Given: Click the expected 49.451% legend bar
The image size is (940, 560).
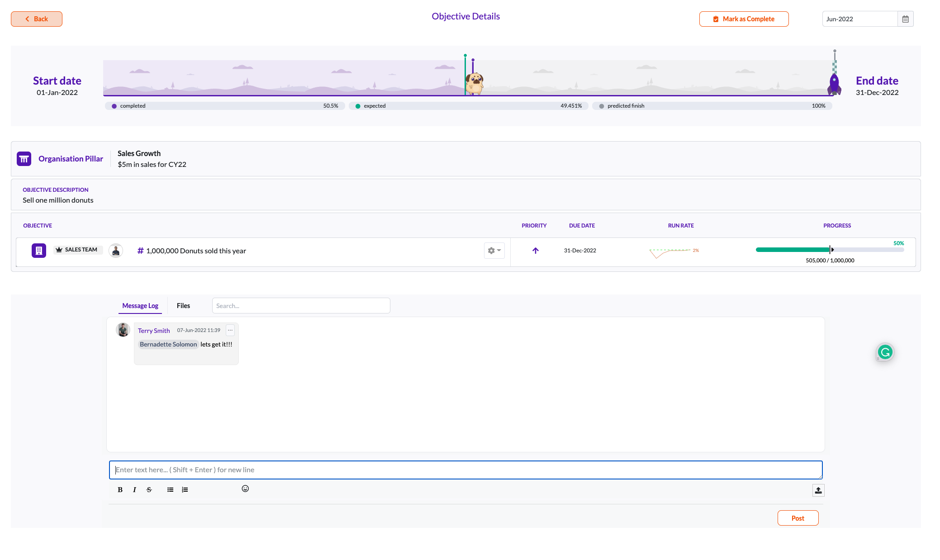Looking at the screenshot, I should [x=468, y=106].
